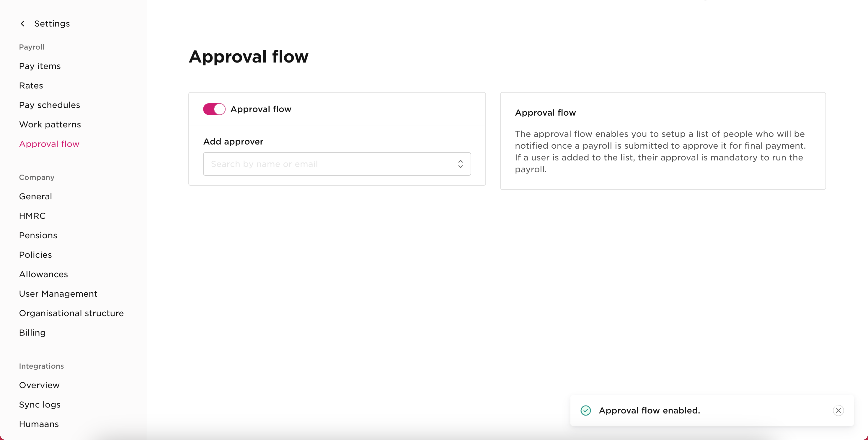Click the back arrow next to Settings
The width and height of the screenshot is (868, 440).
[22, 23]
